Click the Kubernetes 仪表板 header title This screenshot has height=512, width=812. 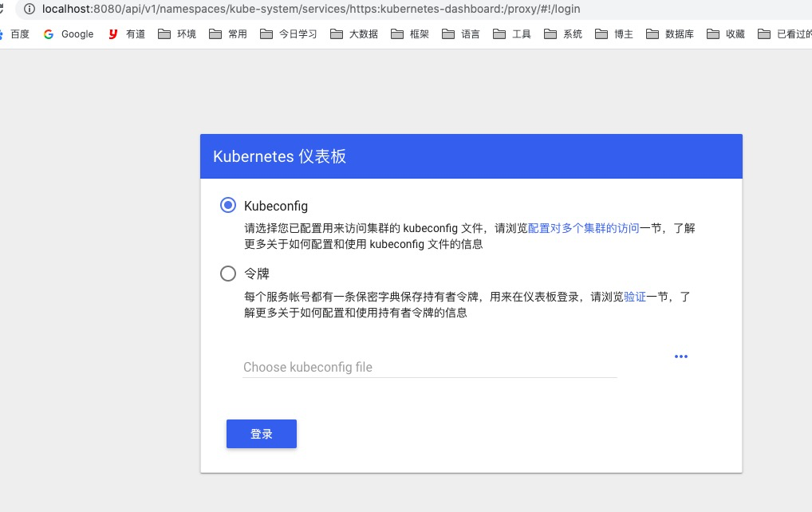[x=280, y=156]
